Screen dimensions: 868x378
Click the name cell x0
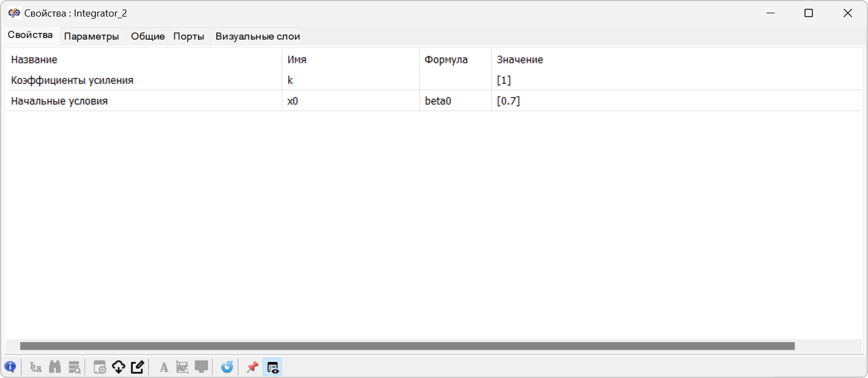click(350, 101)
